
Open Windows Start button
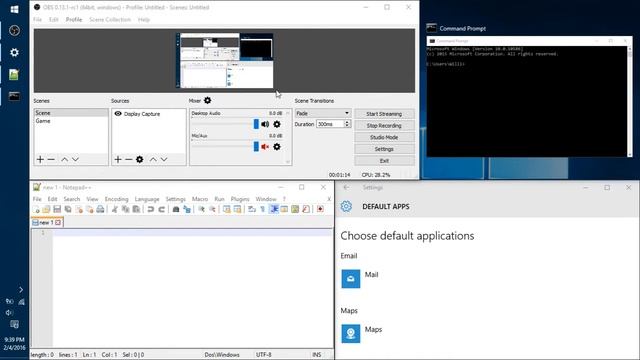(x=14, y=9)
